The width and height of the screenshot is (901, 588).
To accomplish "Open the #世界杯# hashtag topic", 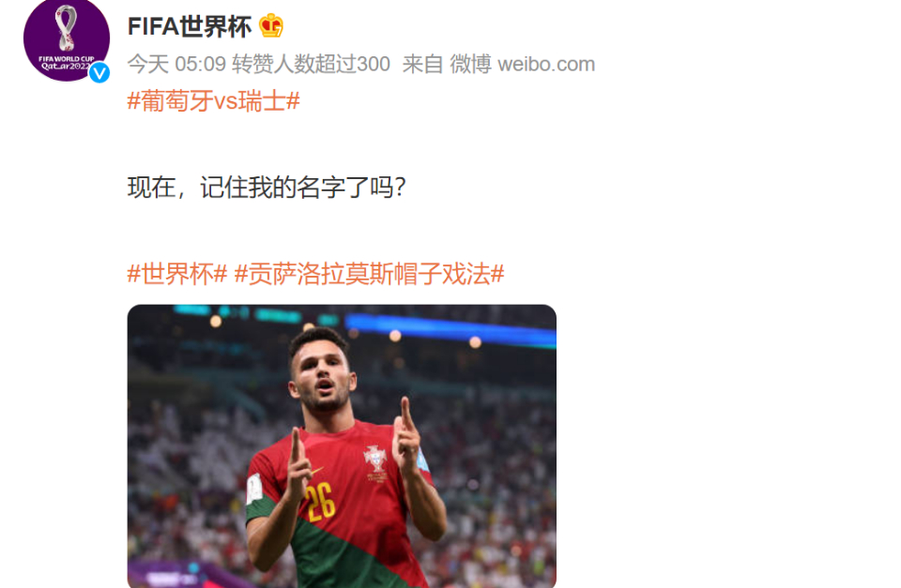I will [x=177, y=274].
